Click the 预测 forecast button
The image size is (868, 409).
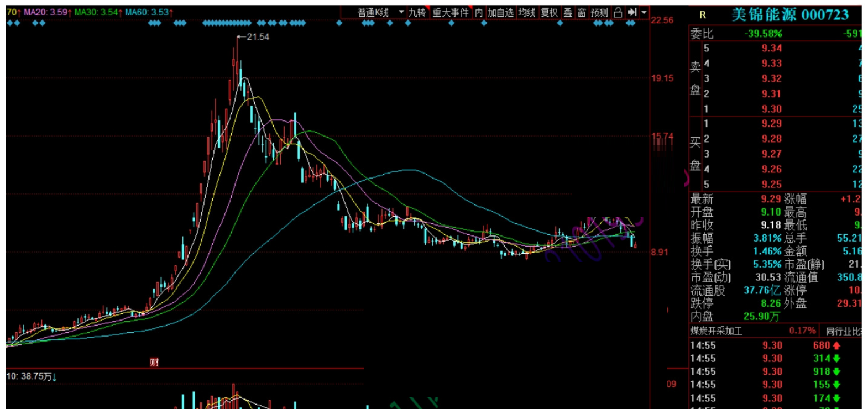click(x=599, y=12)
